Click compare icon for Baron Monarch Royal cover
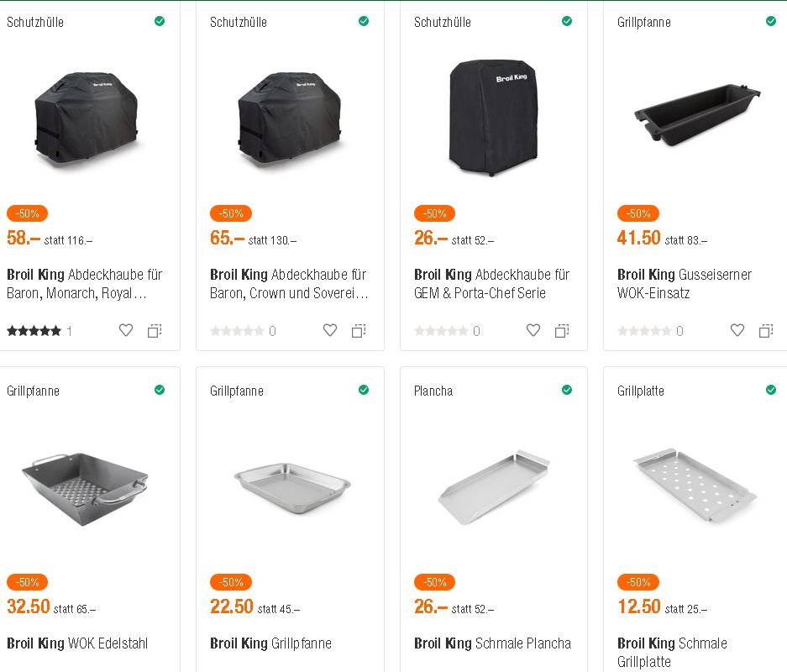787x672 pixels. tap(155, 331)
